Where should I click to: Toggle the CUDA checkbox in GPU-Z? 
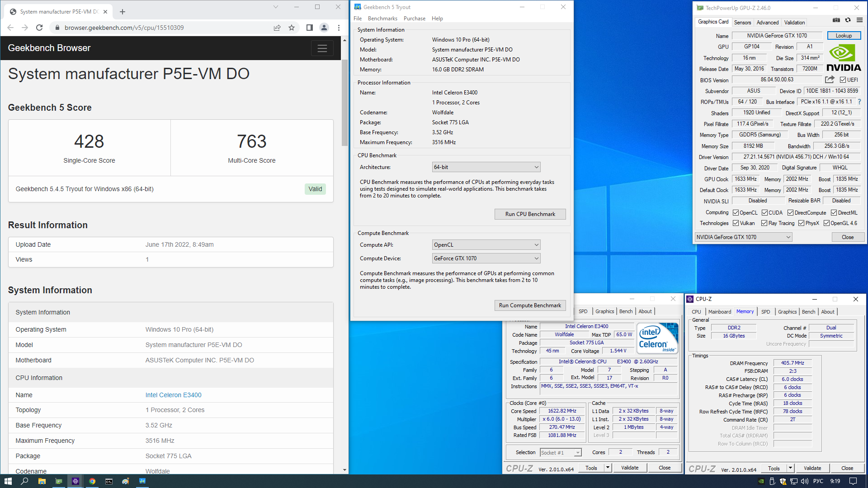[x=764, y=213]
